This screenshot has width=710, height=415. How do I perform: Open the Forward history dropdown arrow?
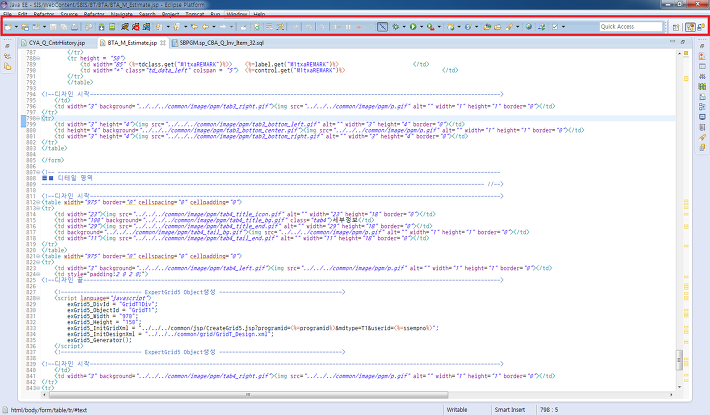click(x=231, y=27)
